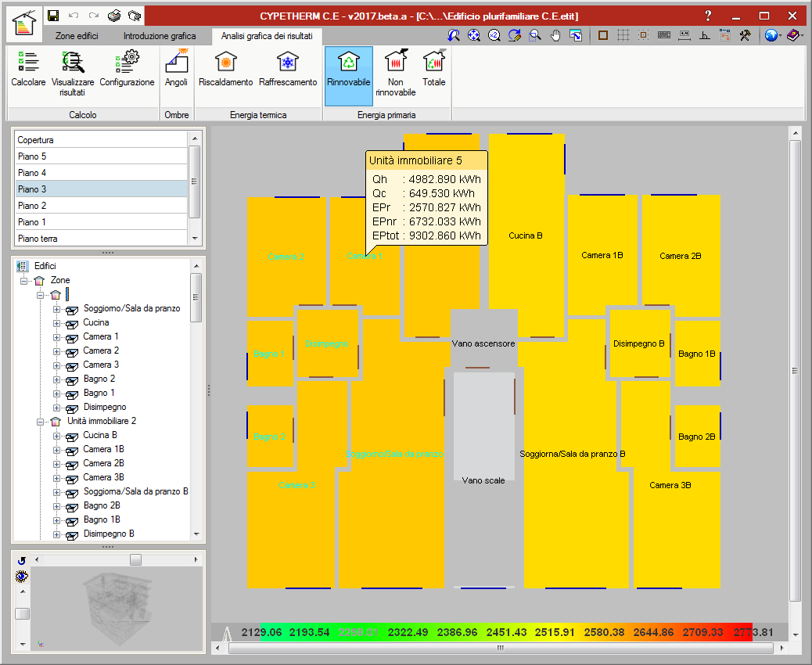Viewport: 812px width, 665px height.
Task: Activate the pan hand tool
Action: coord(555,35)
